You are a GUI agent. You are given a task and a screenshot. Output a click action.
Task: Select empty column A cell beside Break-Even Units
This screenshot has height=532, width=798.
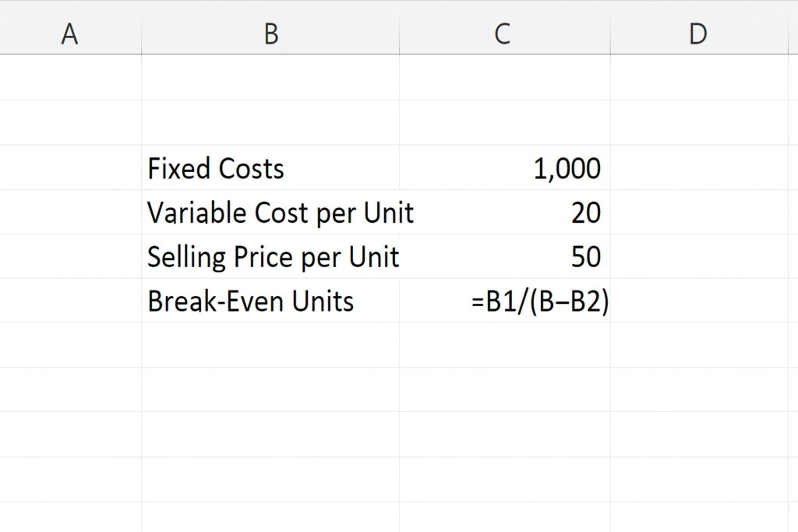(70, 301)
